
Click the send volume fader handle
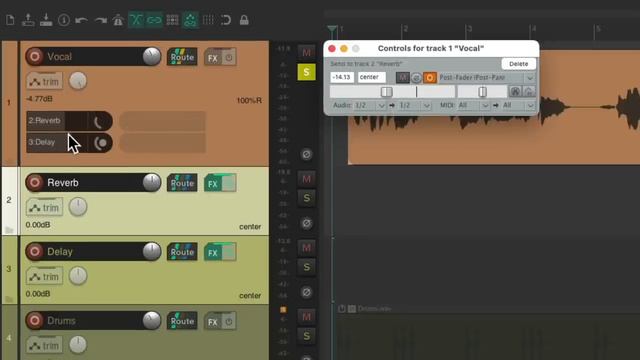click(x=387, y=92)
